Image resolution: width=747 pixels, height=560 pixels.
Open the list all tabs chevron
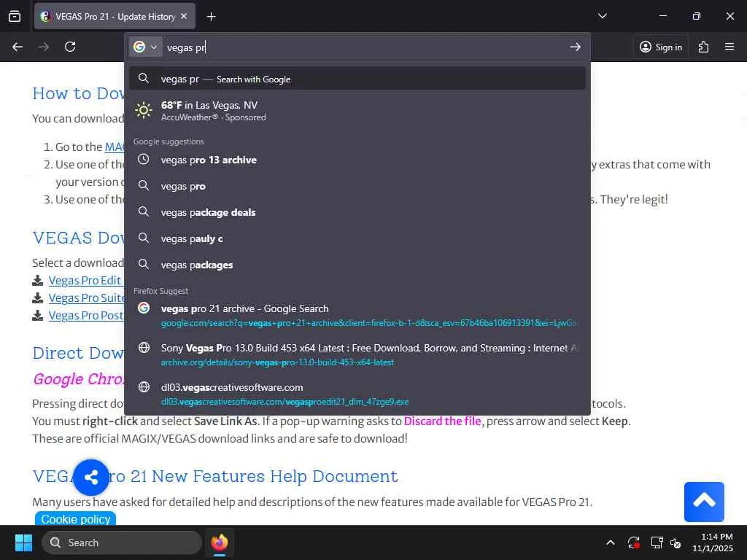click(602, 16)
